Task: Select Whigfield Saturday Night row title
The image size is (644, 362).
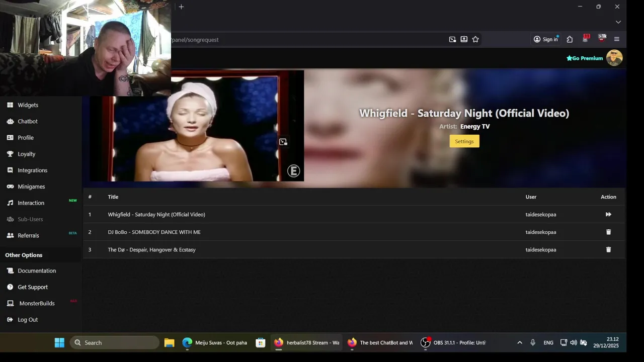Action: click(x=156, y=215)
